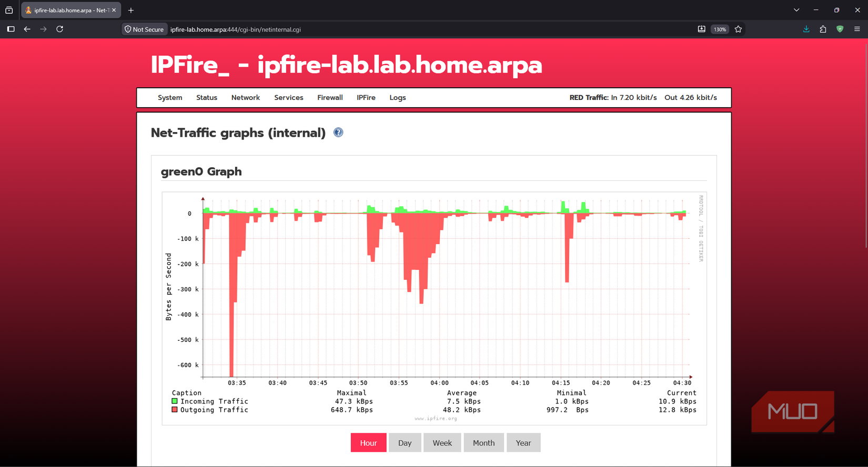Open the IPFire menu
The image size is (868, 467).
366,98
